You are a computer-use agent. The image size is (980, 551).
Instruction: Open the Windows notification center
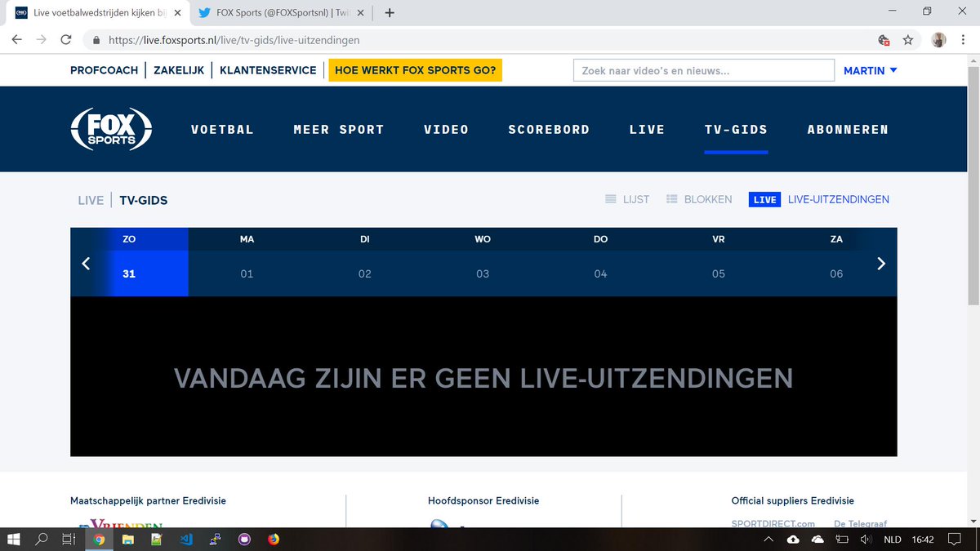point(954,539)
